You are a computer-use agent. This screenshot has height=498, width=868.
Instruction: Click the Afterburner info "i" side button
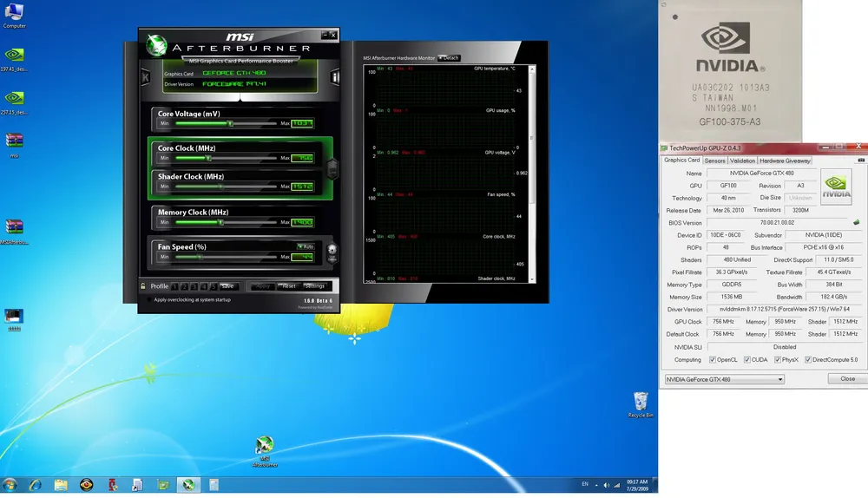pos(335,77)
